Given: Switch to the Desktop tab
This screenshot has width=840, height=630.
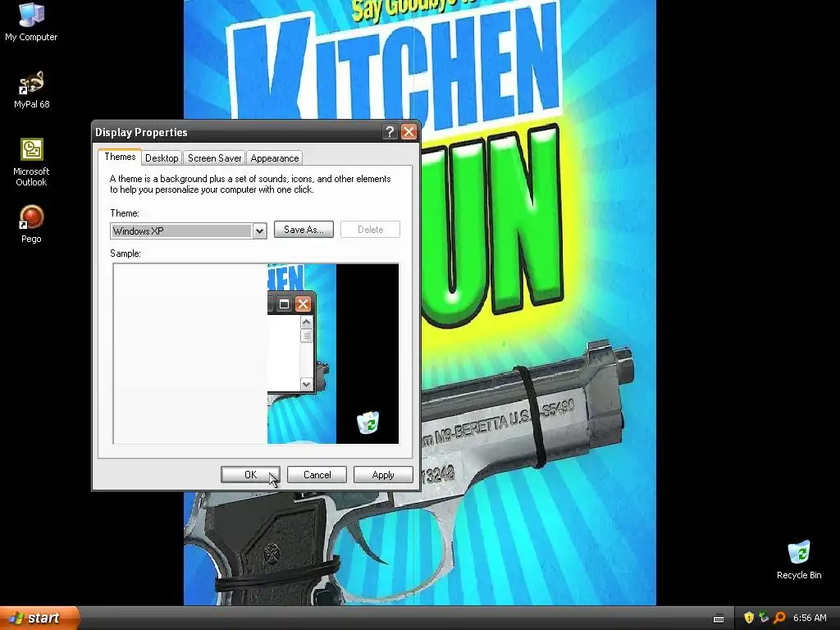Looking at the screenshot, I should click(x=162, y=158).
